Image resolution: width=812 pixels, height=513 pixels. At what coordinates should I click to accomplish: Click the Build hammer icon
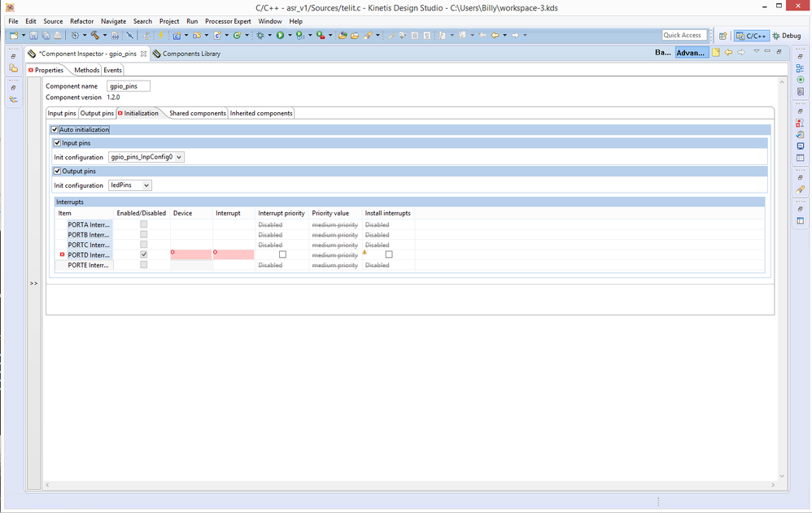tap(94, 35)
